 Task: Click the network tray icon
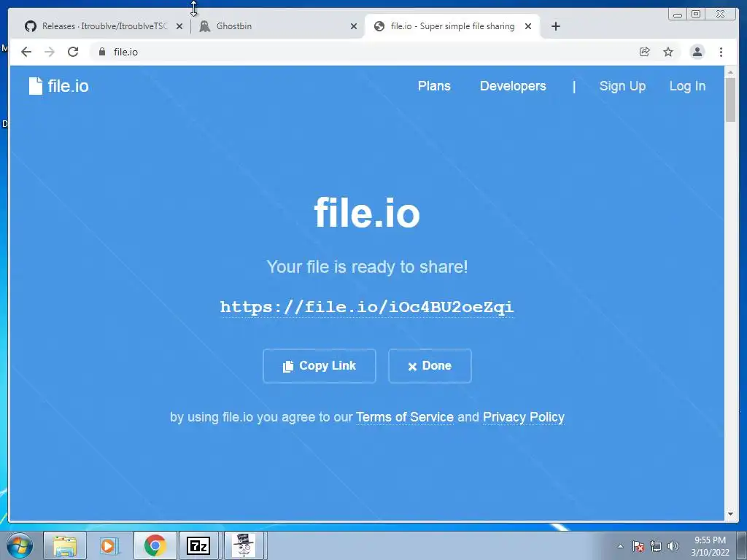656,546
